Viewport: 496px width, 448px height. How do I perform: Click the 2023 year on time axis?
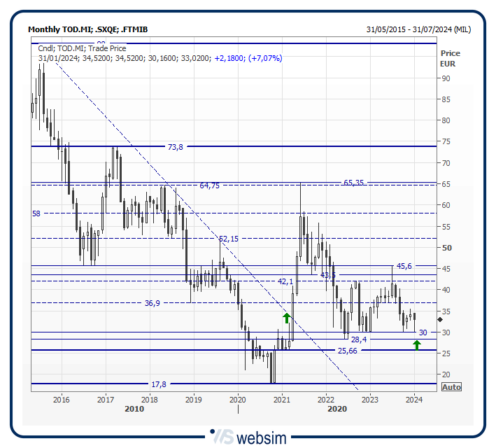click(x=369, y=400)
